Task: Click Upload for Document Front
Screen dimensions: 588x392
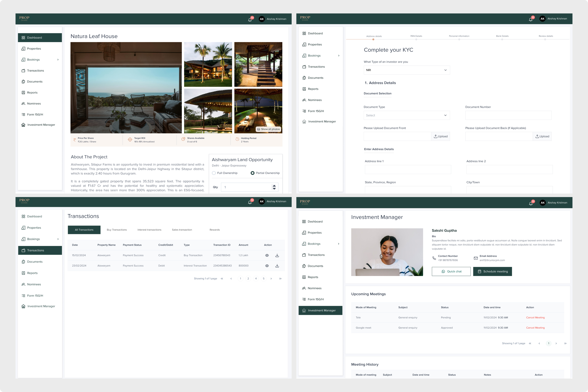Action: [440, 136]
